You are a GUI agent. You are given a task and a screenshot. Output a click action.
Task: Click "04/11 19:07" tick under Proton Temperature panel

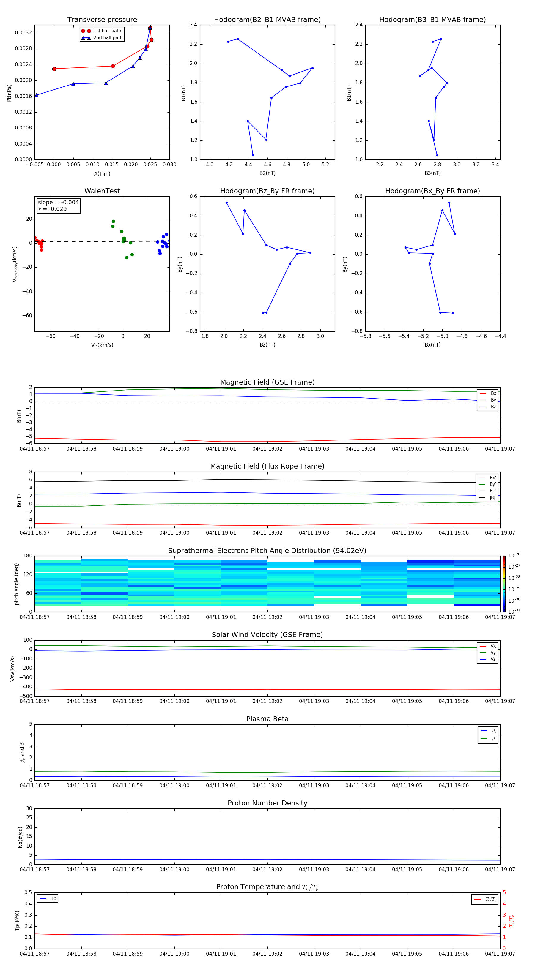click(500, 954)
